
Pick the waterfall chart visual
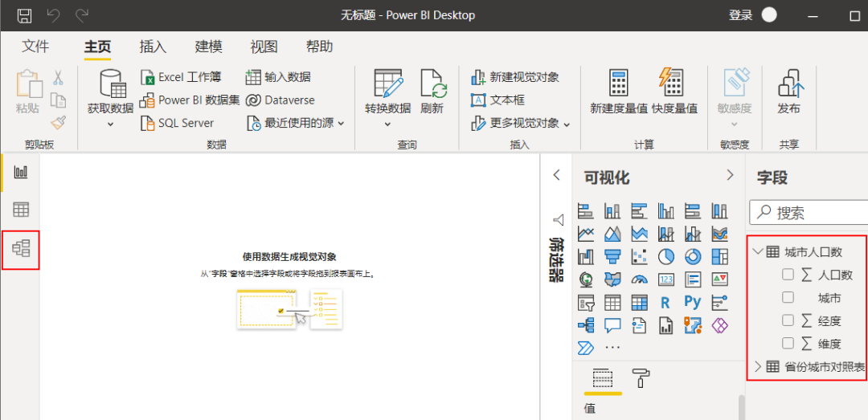point(586,256)
